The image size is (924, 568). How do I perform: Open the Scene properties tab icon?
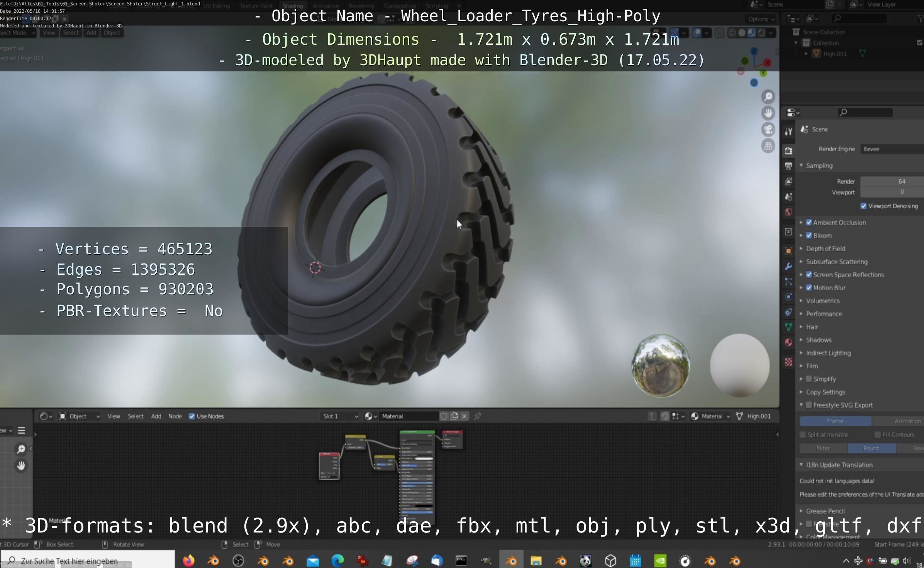coord(788,197)
